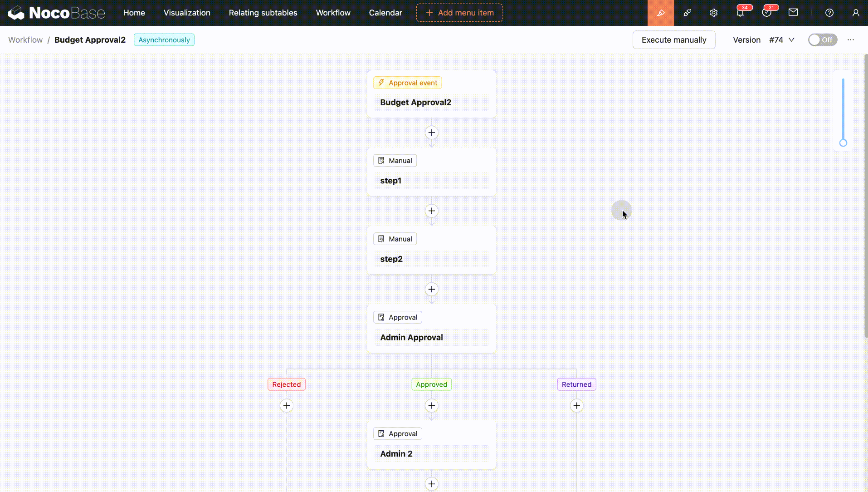Open the tasks checkmark icon showing 21
Image resolution: width=868 pixels, height=492 pixels.
768,13
